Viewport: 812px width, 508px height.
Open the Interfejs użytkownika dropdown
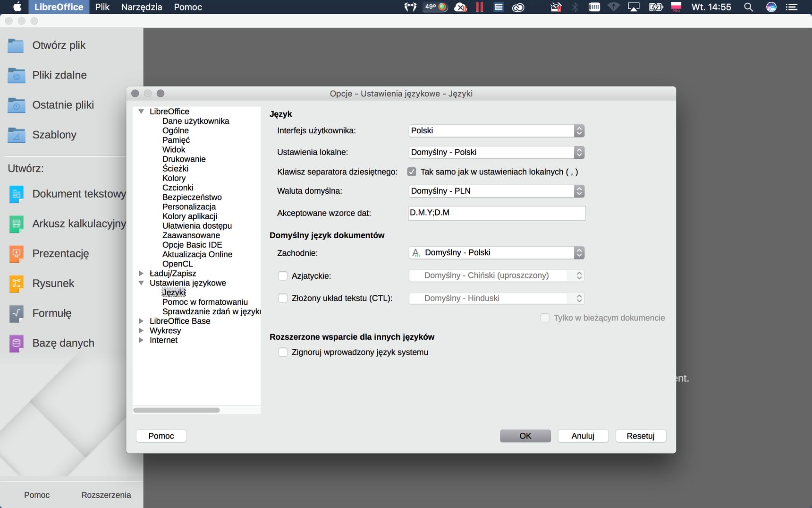coord(497,131)
